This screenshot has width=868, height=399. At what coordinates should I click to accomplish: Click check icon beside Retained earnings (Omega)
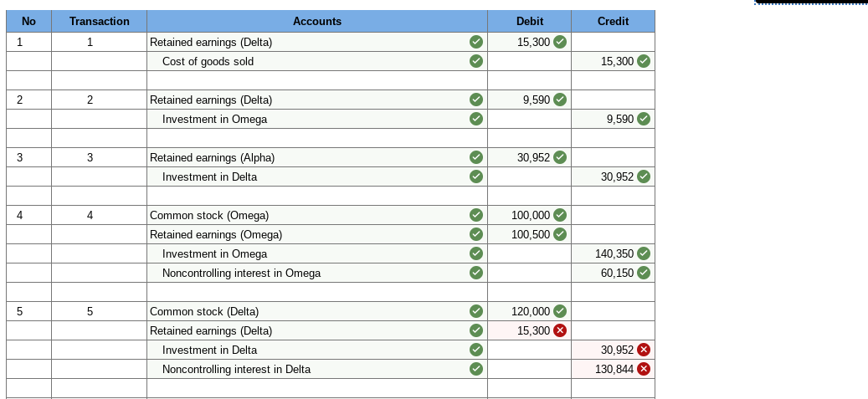point(475,234)
